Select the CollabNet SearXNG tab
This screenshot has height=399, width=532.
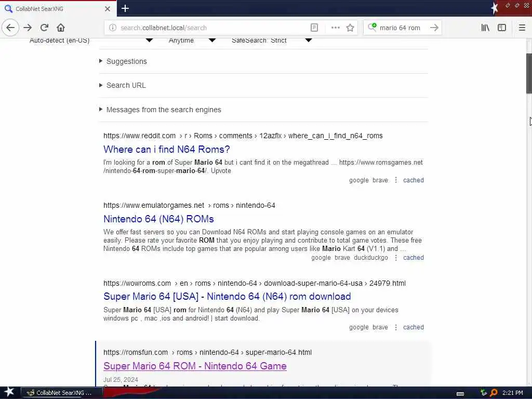click(x=58, y=9)
